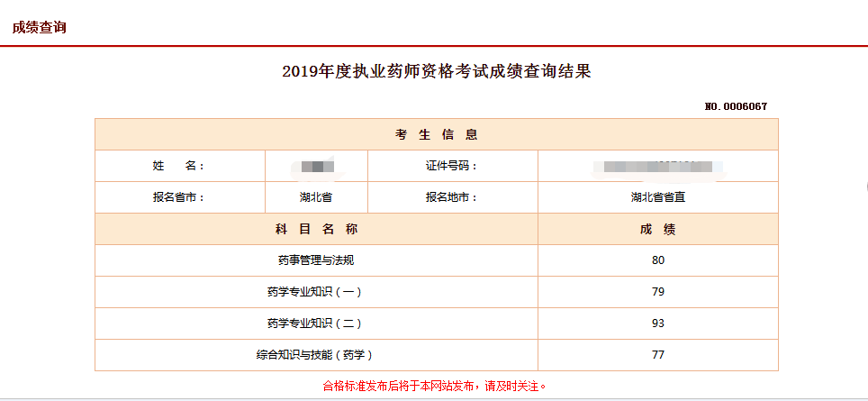The image size is (868, 401).
Task: Select the NO.0006067 serial number
Action: click(x=736, y=106)
